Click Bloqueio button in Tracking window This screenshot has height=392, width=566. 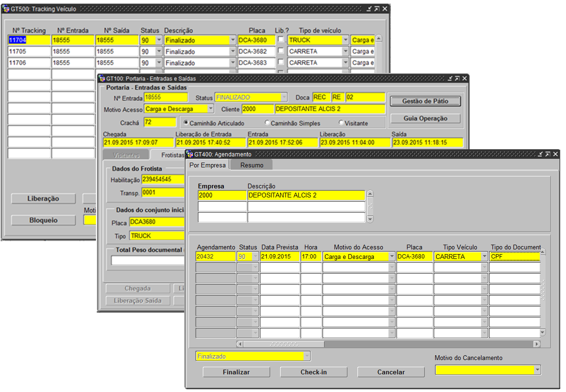pos(43,220)
